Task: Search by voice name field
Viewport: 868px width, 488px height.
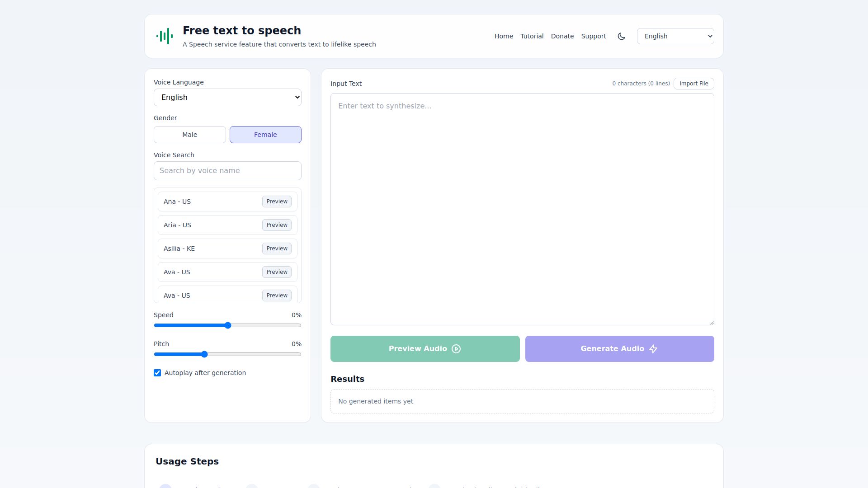Action: pyautogui.click(x=227, y=170)
